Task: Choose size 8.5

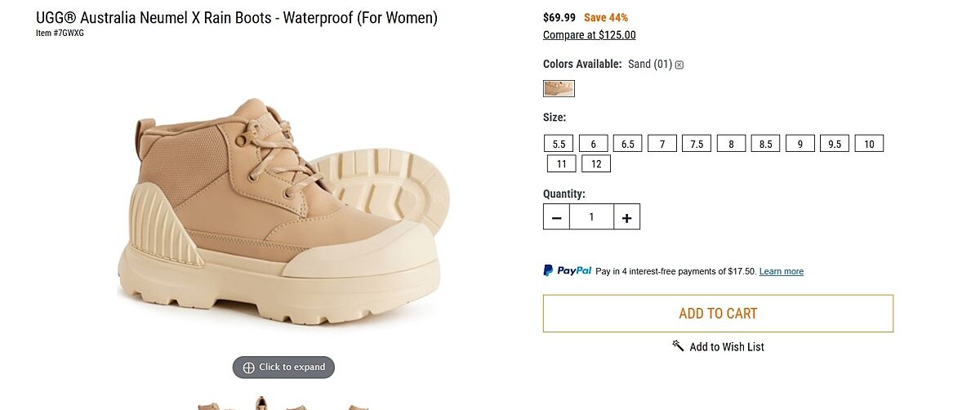Action: tap(765, 144)
